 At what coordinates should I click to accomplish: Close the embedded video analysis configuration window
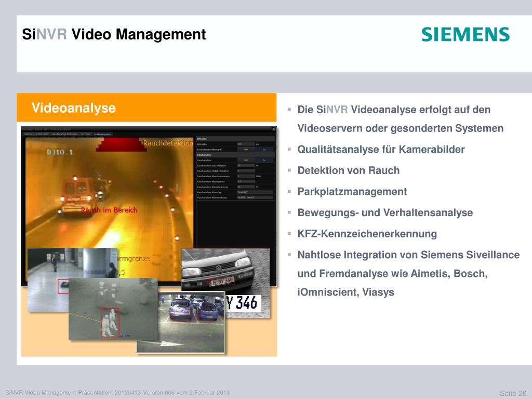click(273, 129)
